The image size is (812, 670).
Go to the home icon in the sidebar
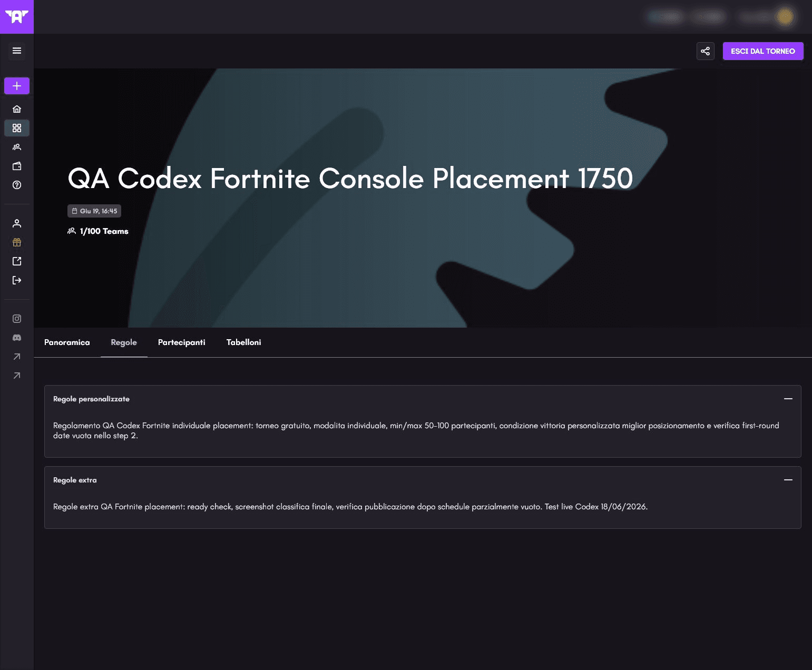click(17, 109)
